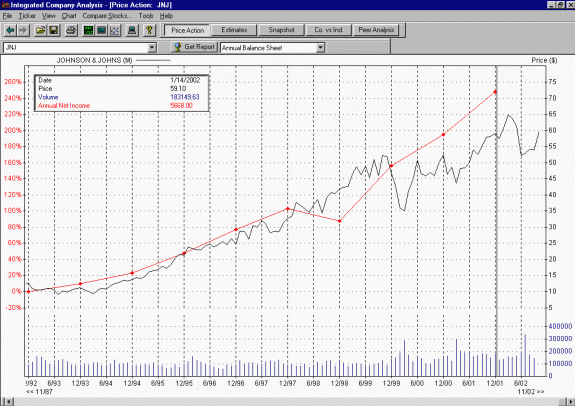Click the JOHNSON & JOHNS (M) legend label
The height and width of the screenshot is (406, 575).
[x=94, y=60]
